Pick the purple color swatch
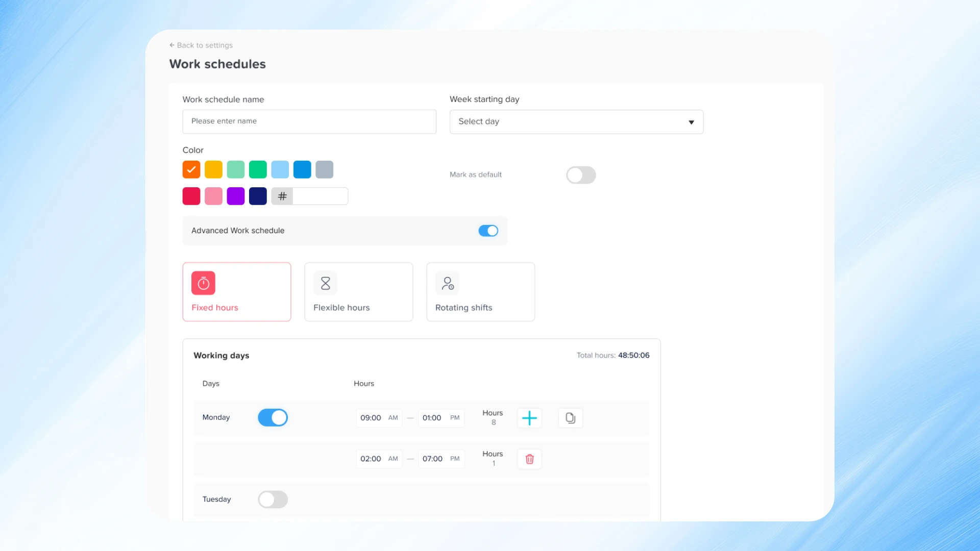This screenshot has width=980, height=551. point(235,196)
